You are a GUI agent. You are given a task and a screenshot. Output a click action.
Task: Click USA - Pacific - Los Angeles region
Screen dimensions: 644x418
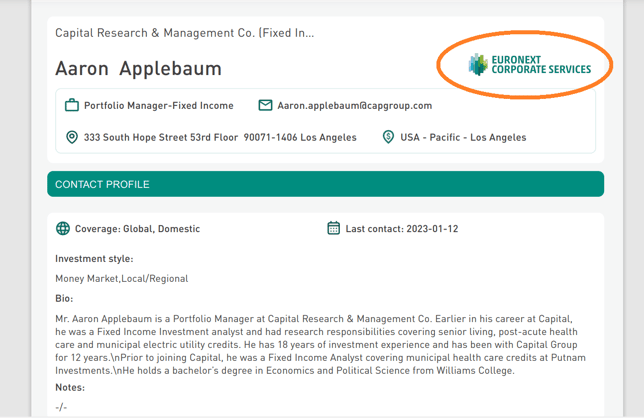coord(463,137)
